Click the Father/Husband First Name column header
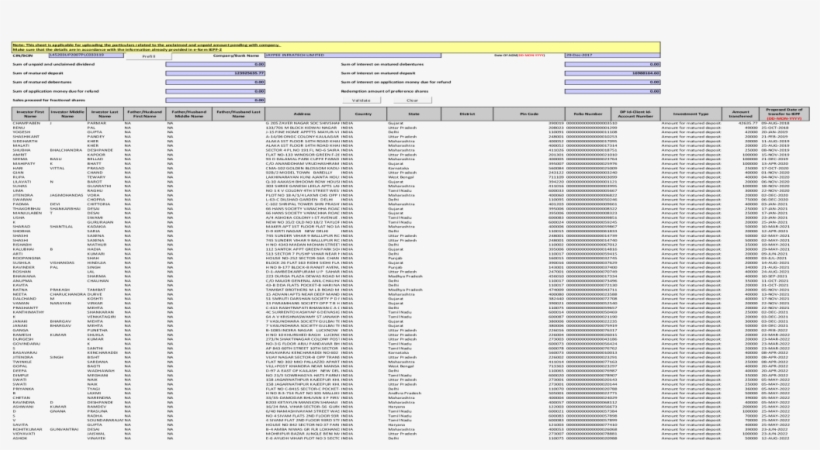 (x=144, y=114)
